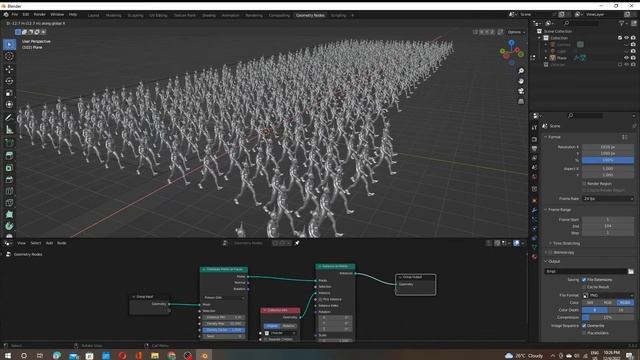Screen dimensions: 640x360
Task: Open the Poisson Disk distribution method dropdown
Action: 224,298
